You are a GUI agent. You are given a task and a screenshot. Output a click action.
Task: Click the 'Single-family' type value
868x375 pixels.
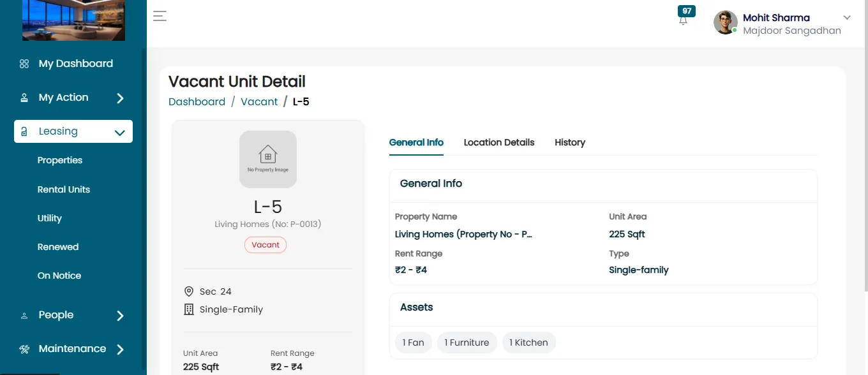(x=639, y=270)
